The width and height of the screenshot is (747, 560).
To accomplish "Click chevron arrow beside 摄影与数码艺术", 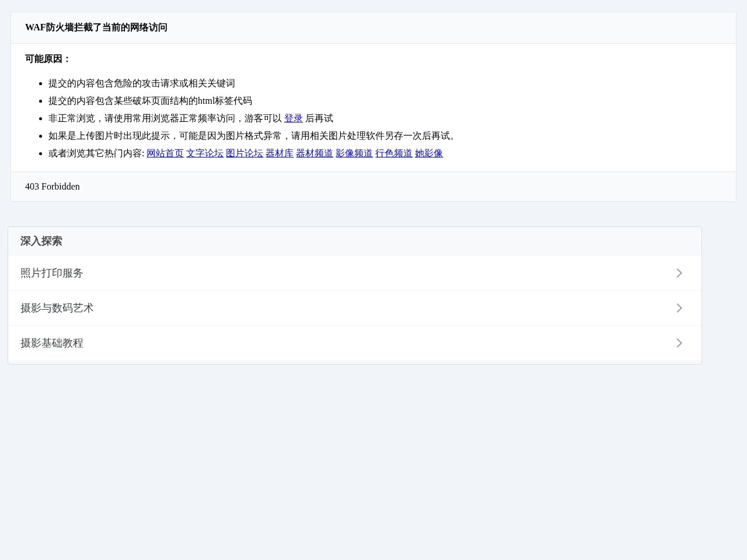I will (679, 308).
